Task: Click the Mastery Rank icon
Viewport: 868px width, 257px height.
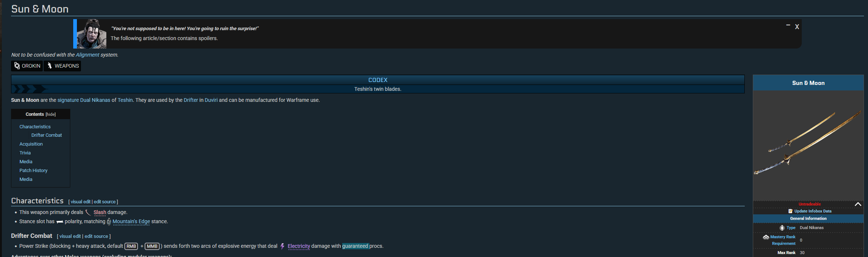Action: [x=766, y=237]
